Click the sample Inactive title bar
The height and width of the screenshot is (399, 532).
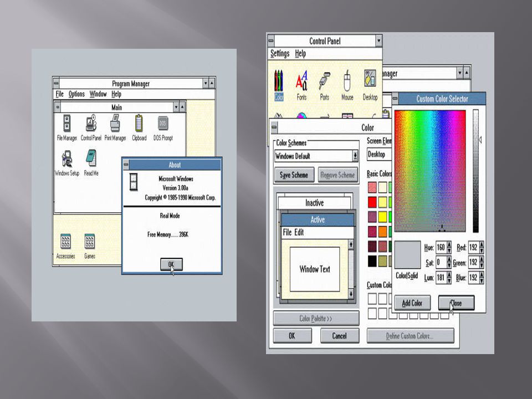point(315,203)
